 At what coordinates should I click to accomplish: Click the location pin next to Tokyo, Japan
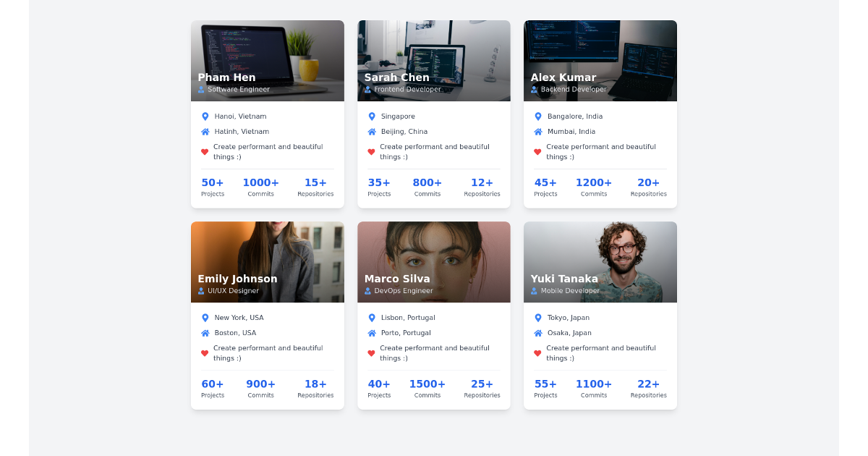point(537,317)
